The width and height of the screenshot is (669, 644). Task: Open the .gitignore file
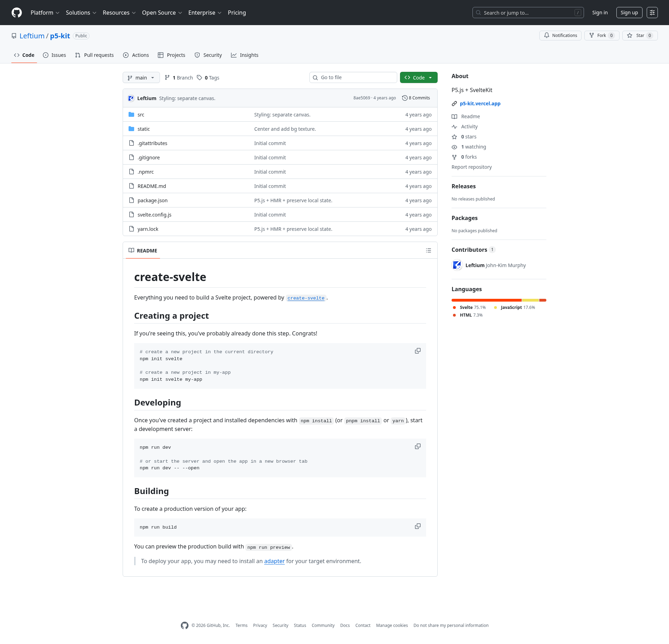(x=149, y=158)
